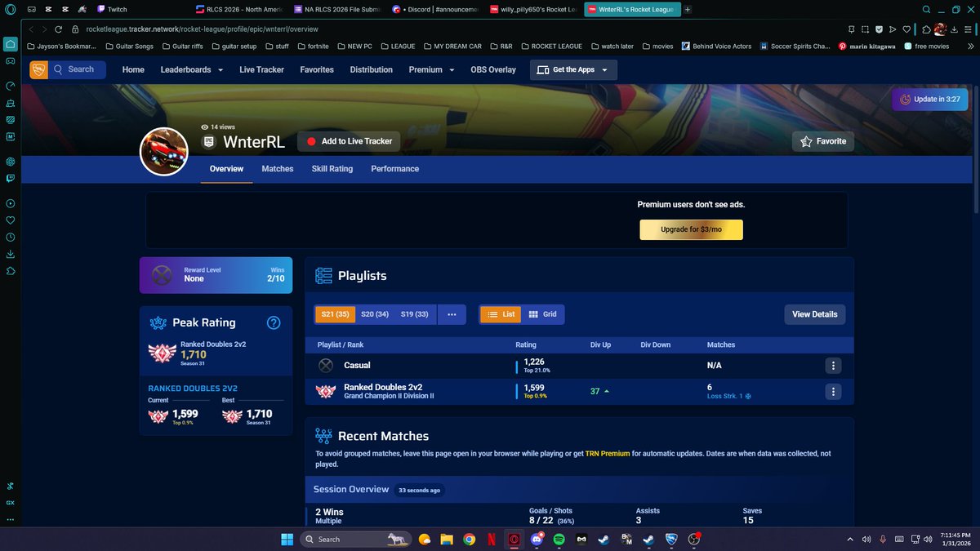Click the Epic Games platform icon
This screenshot has height=551, width=980.
pyautogui.click(x=209, y=142)
